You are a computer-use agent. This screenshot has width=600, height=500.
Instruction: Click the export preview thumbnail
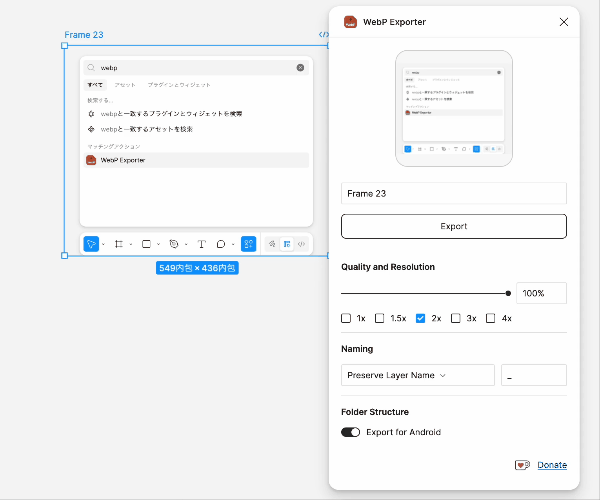454,109
